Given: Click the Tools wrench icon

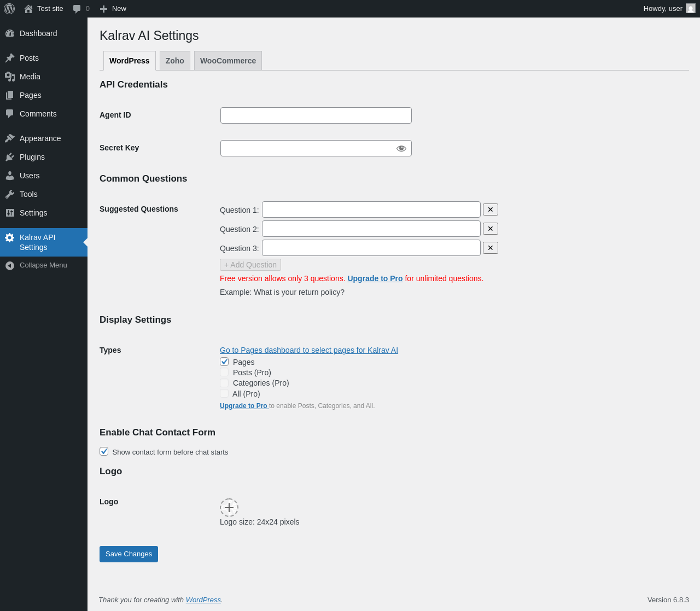Looking at the screenshot, I should [x=10, y=194].
